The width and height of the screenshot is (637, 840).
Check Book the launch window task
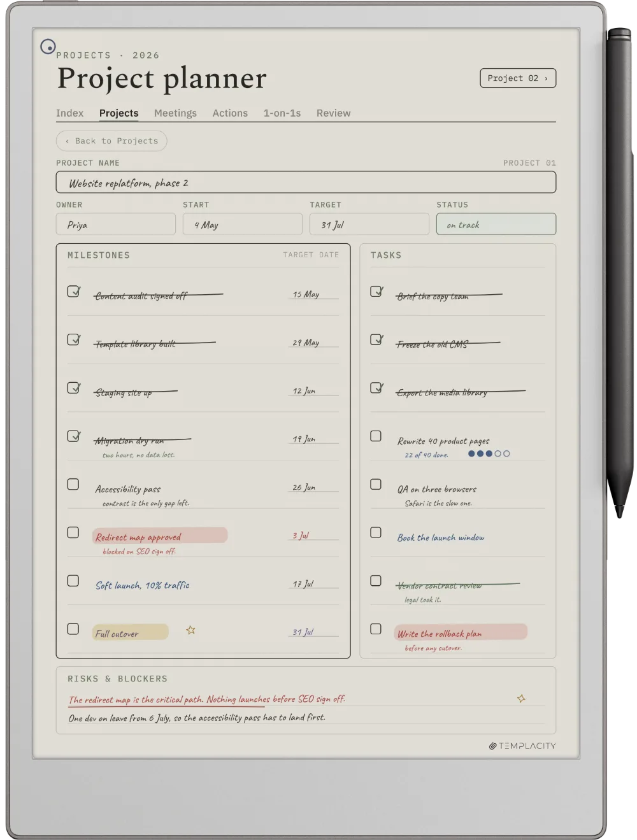[x=376, y=532]
